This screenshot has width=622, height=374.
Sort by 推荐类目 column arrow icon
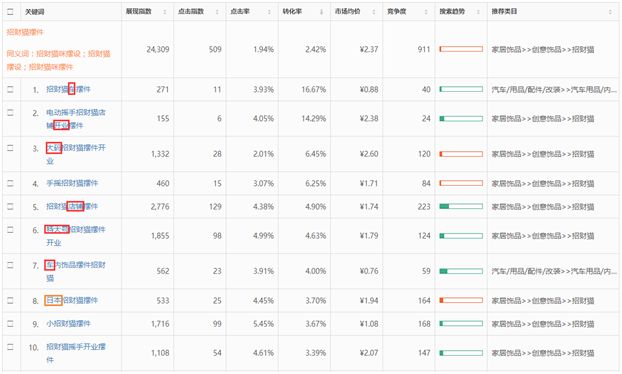[610, 12]
